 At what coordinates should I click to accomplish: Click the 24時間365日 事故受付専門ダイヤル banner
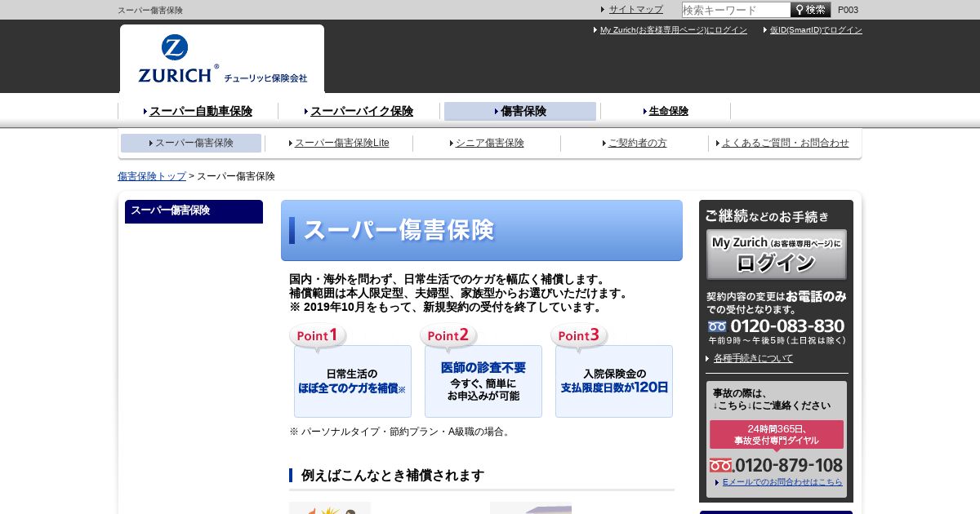tap(777, 435)
